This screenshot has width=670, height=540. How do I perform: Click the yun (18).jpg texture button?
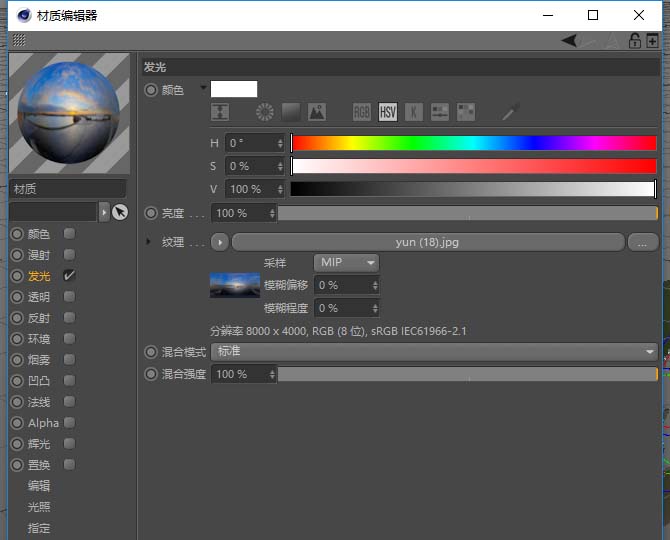pyautogui.click(x=428, y=242)
